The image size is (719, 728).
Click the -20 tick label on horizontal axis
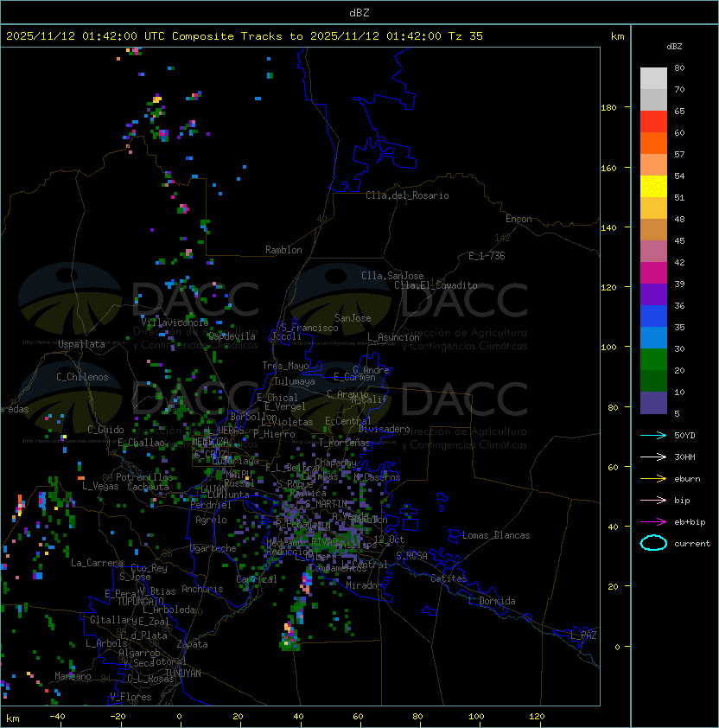click(x=118, y=717)
